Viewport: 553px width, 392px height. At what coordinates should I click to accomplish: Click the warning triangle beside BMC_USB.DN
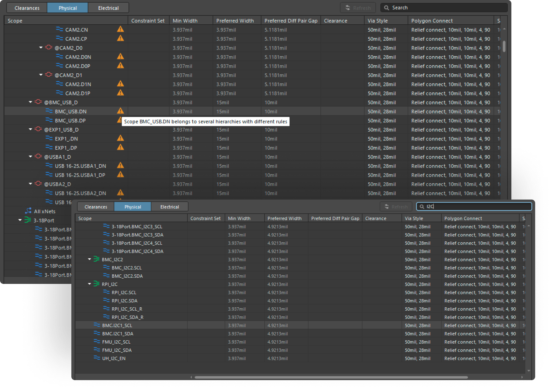tap(120, 111)
